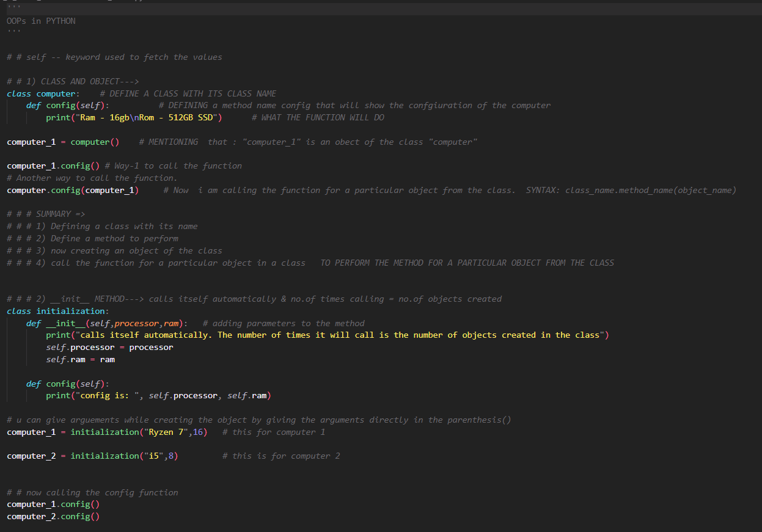Image resolution: width=762 pixels, height=532 pixels.
Task: Click the class keyword defining computer
Action: tap(16, 93)
